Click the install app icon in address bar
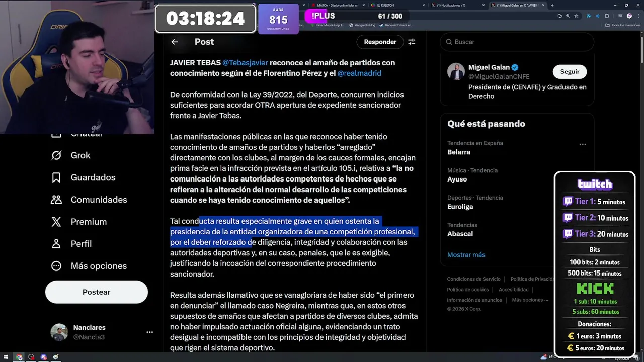Screen dimensions: 644x362 coord(560,16)
